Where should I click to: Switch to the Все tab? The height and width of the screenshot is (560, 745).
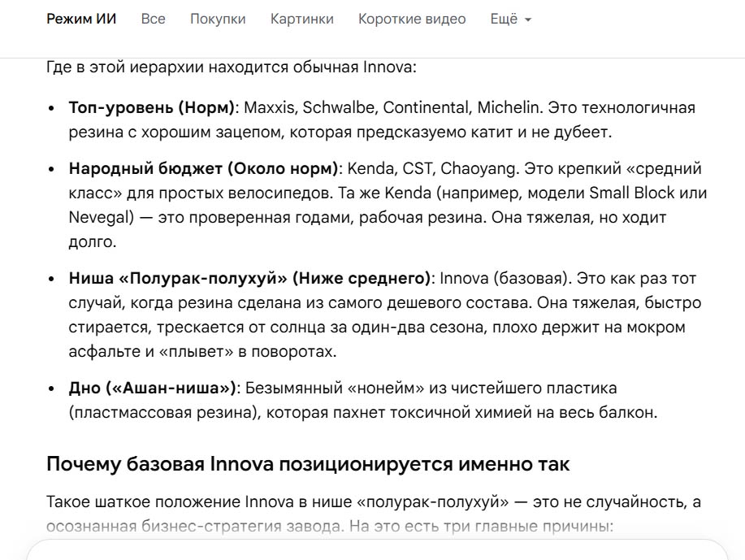(153, 19)
